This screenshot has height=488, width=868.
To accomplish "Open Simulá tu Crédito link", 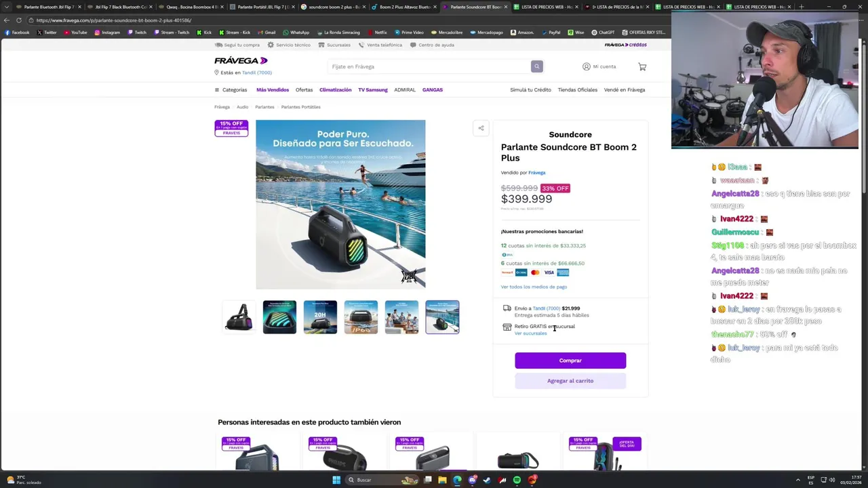I will [x=530, y=89].
